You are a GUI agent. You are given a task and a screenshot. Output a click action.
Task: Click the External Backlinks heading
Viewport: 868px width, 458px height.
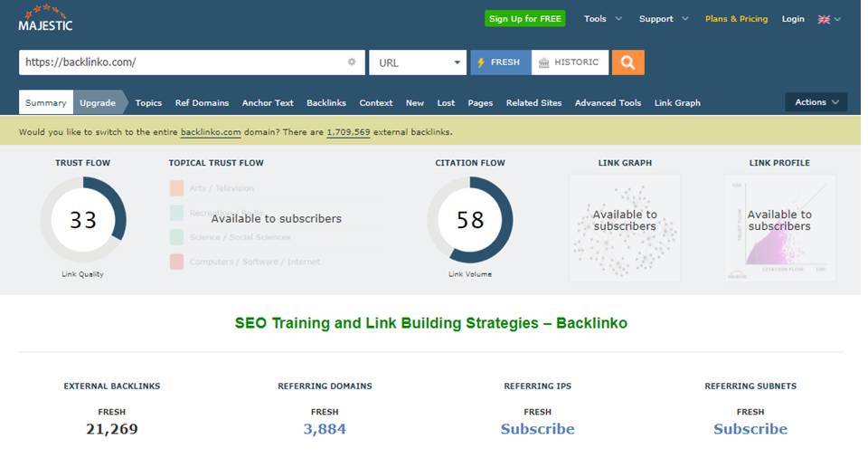tap(112, 386)
